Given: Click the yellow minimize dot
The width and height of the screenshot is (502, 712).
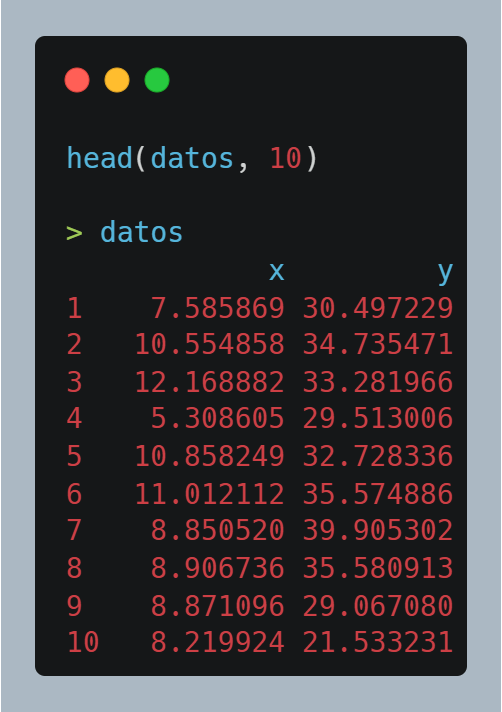Looking at the screenshot, I should coord(117,80).
